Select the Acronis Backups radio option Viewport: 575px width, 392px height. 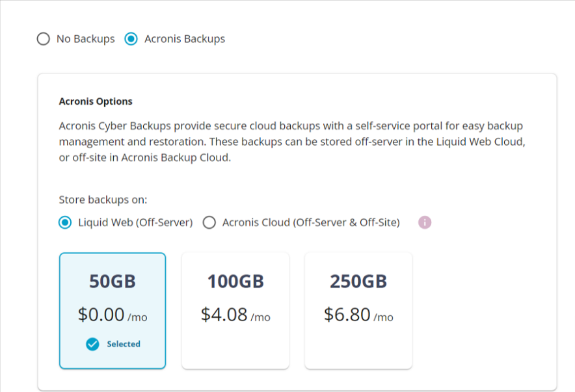point(131,39)
